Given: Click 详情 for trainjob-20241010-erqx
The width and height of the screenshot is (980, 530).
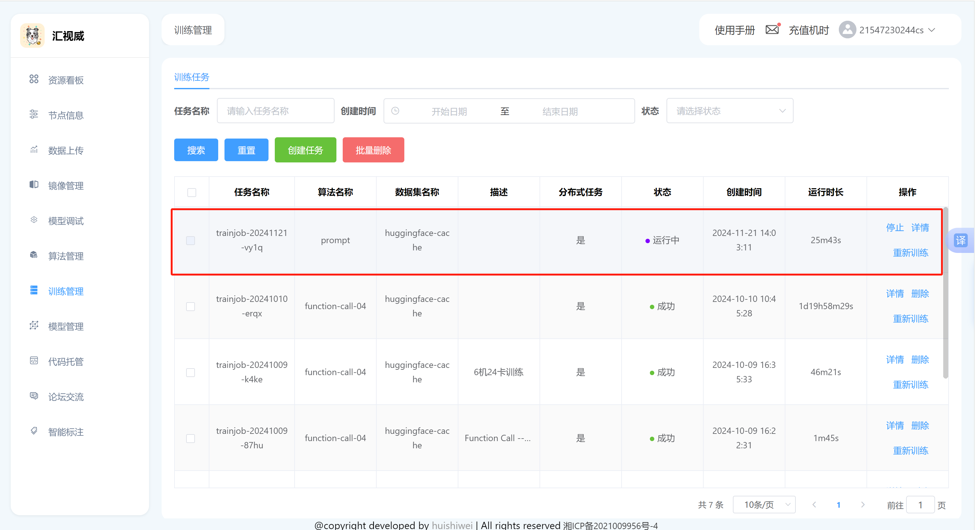Looking at the screenshot, I should click(x=895, y=293).
